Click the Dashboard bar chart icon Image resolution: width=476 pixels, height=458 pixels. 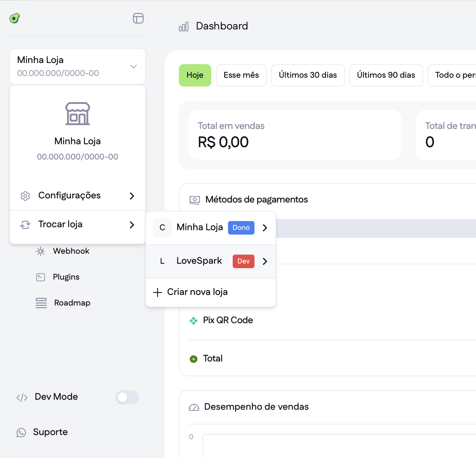[x=184, y=26]
